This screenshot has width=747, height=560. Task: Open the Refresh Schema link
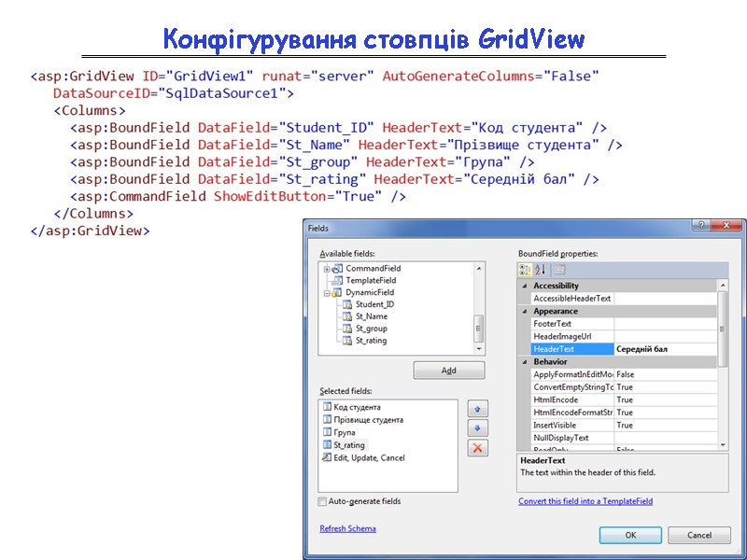(x=347, y=528)
